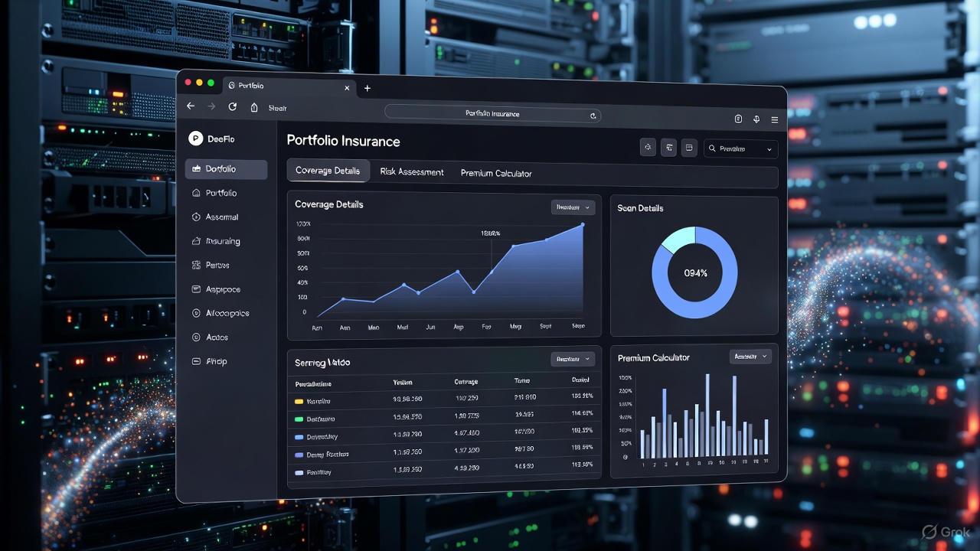Screen dimensions: 980x551
Task: Click the DeeFlo logo in the sidebar
Action: (x=195, y=139)
